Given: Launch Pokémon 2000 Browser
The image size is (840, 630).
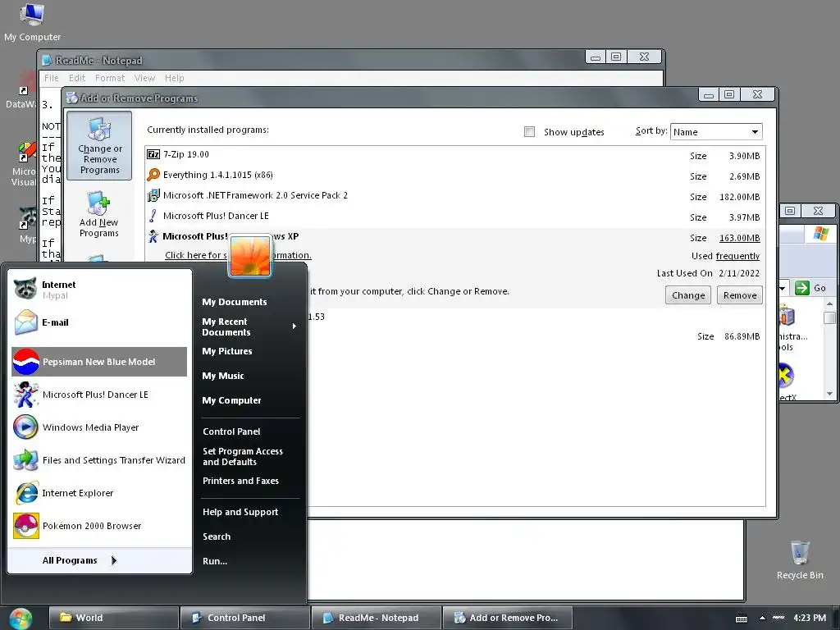Looking at the screenshot, I should (x=99, y=526).
